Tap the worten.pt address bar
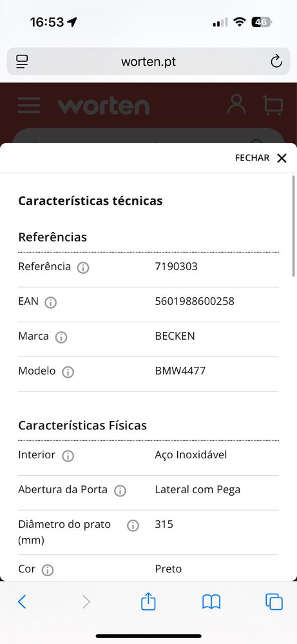 click(x=148, y=62)
